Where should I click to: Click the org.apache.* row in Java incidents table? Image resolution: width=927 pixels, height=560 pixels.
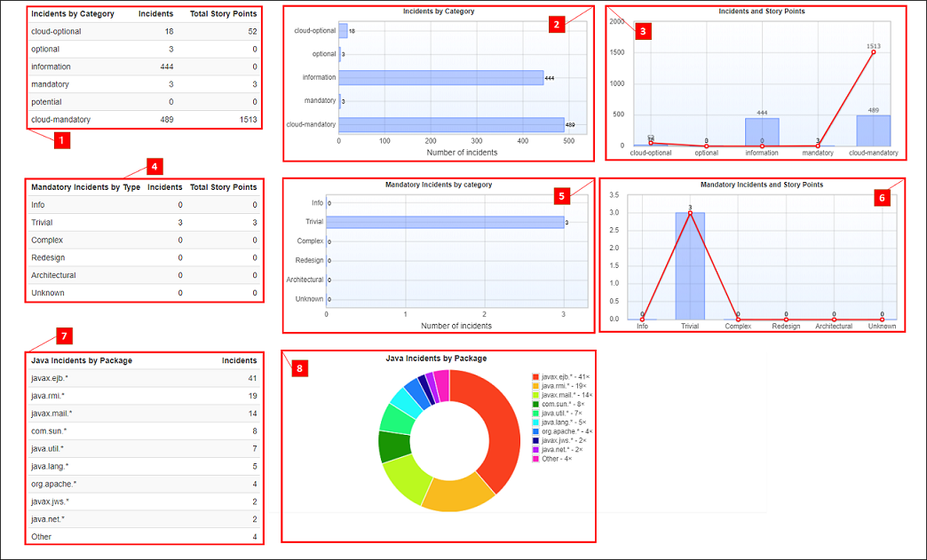pyautogui.click(x=144, y=484)
